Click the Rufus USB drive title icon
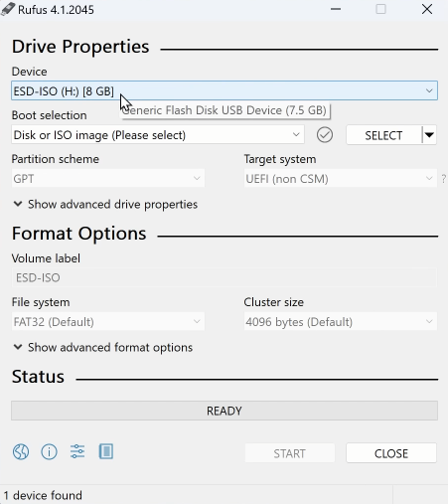This screenshot has width=448, height=504. tap(8, 9)
